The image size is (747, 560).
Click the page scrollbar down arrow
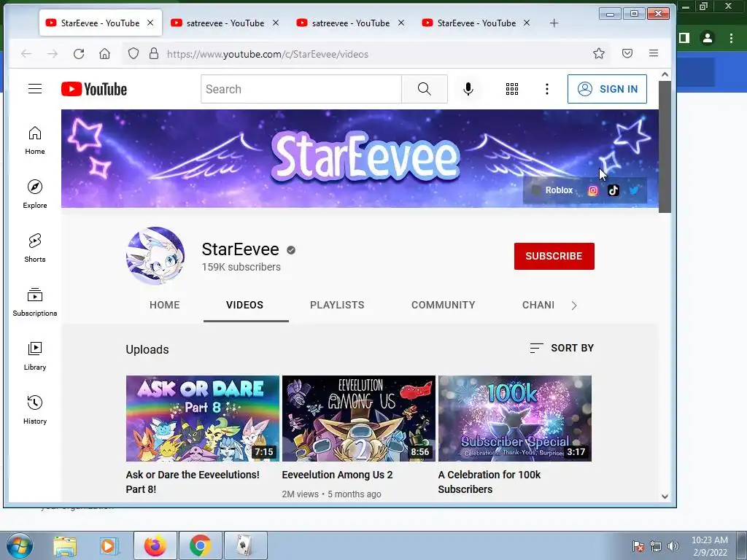(x=665, y=496)
